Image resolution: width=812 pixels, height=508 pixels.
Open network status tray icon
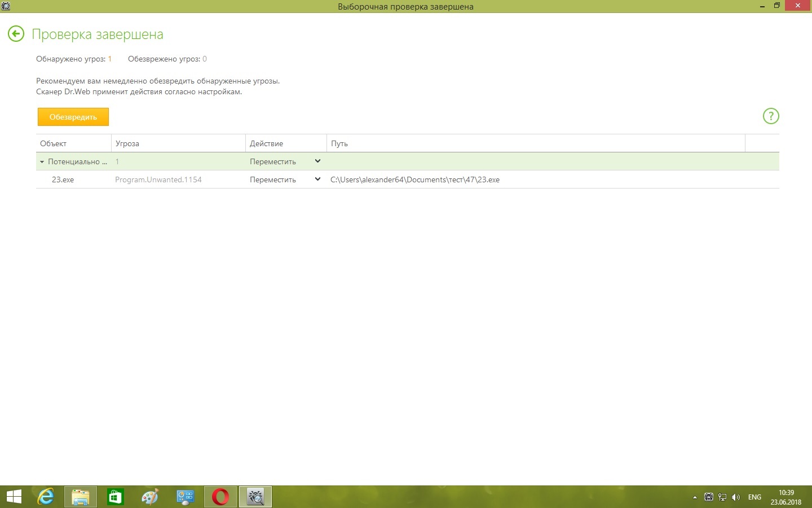point(722,497)
